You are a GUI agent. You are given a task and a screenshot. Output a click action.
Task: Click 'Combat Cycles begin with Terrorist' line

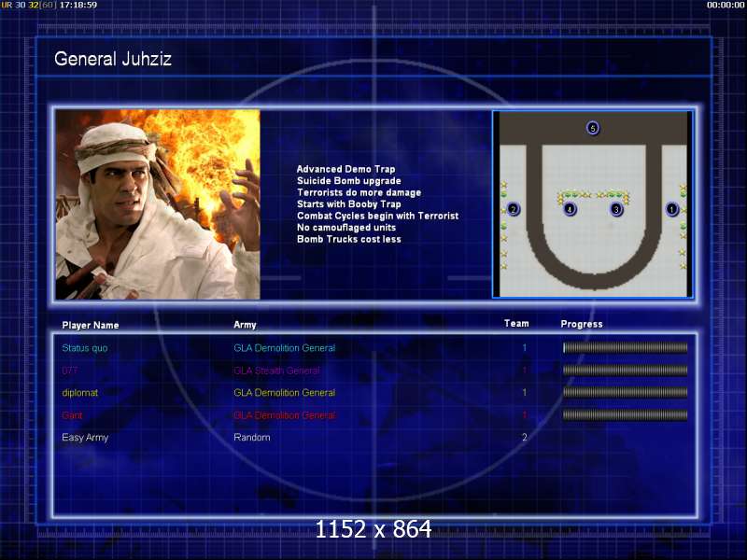click(378, 217)
